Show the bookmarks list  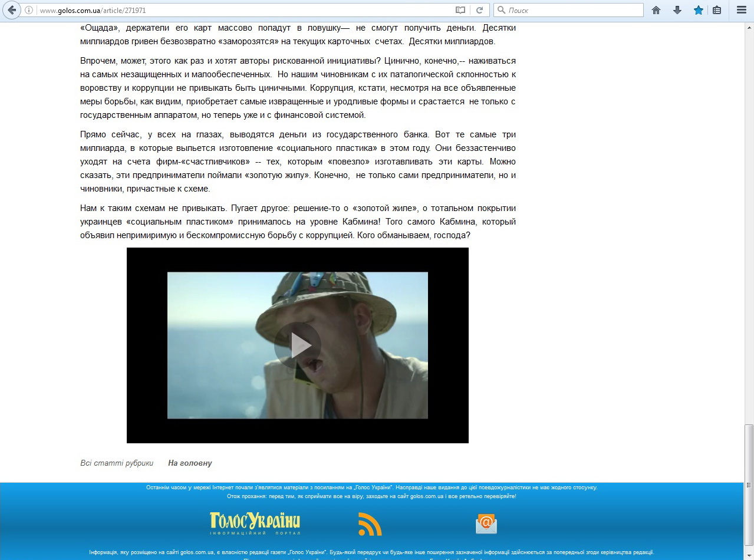coord(717,10)
